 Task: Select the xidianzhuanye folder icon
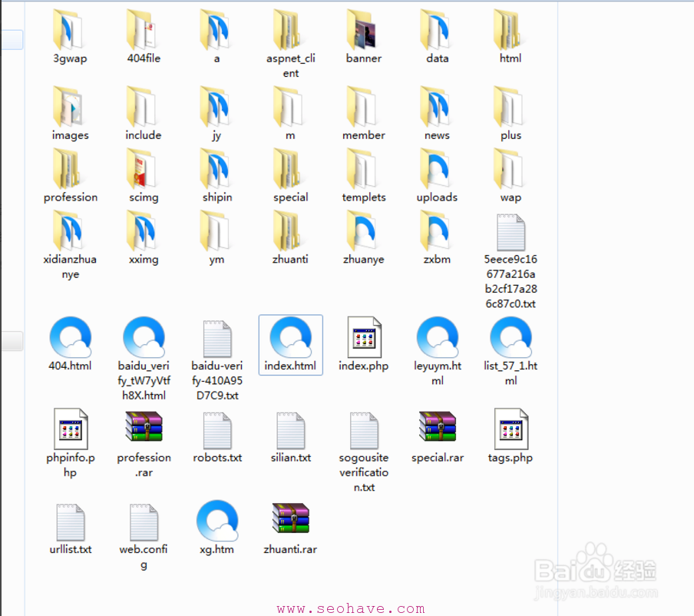tap(68, 230)
